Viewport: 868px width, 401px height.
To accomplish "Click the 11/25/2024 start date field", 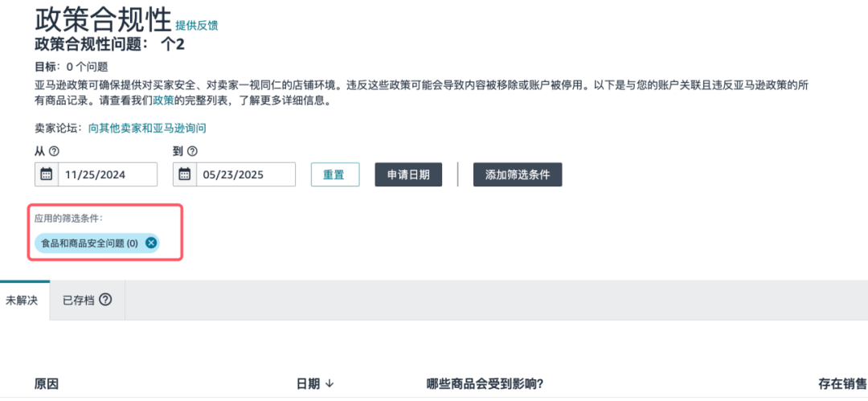I will [108, 174].
